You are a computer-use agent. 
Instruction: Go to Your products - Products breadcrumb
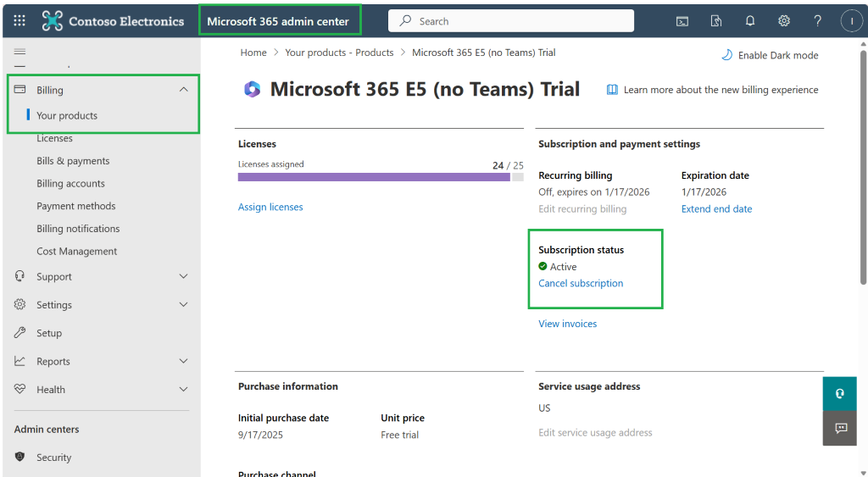click(339, 53)
